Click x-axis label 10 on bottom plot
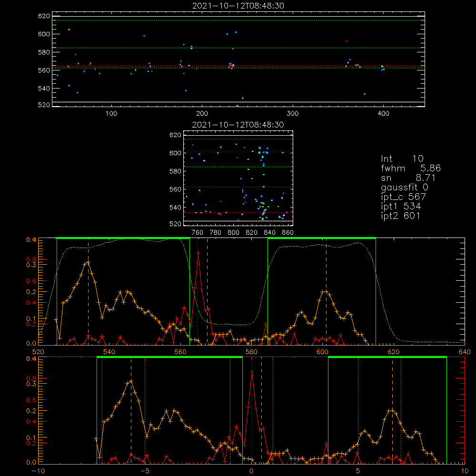The height and width of the screenshot is (476, 476). 465,471
